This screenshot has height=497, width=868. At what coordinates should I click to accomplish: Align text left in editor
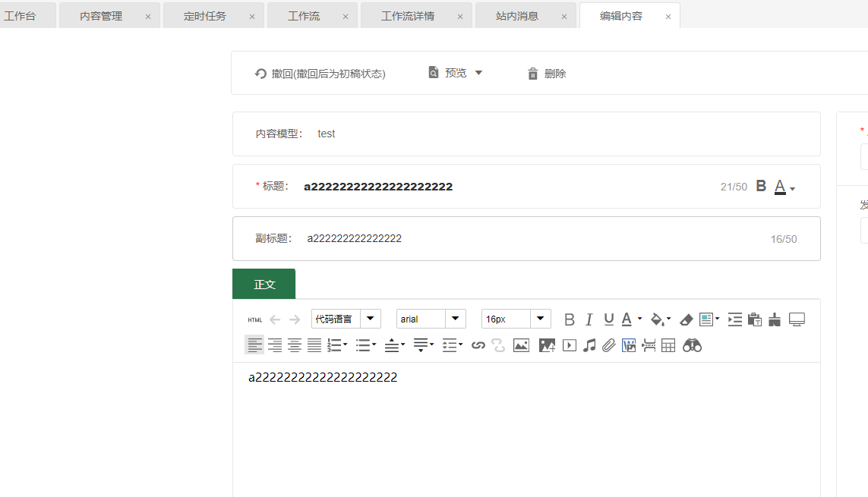254,345
